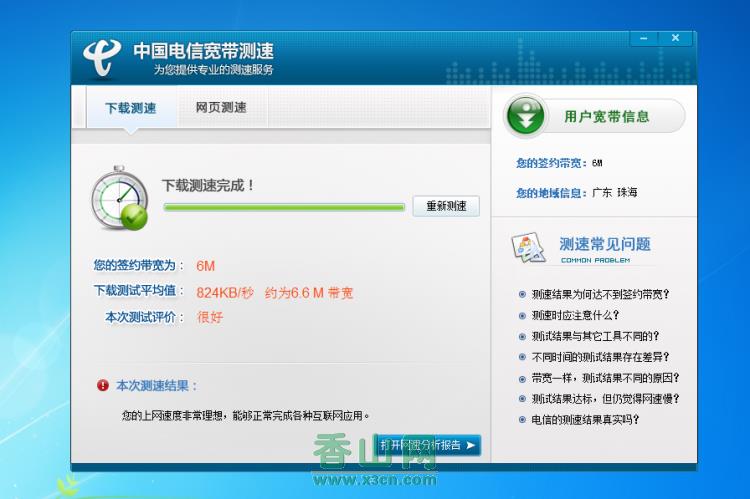Click the 824KB/秒 average speed value
The width and height of the screenshot is (750, 499).
tap(225, 293)
